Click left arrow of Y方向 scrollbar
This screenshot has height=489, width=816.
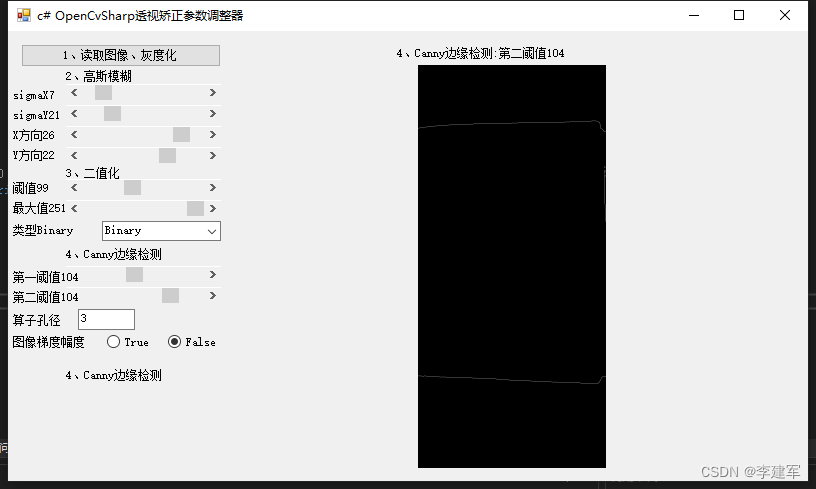(x=74, y=155)
